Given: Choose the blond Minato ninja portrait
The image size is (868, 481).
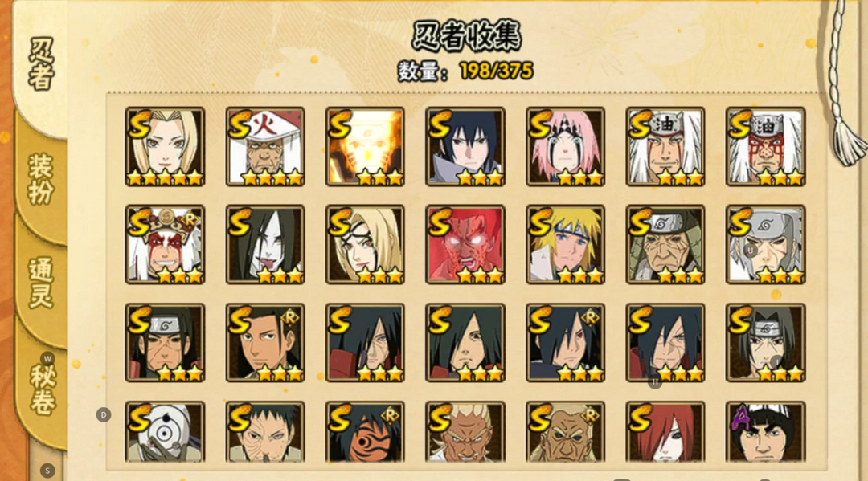Looking at the screenshot, I should (565, 244).
